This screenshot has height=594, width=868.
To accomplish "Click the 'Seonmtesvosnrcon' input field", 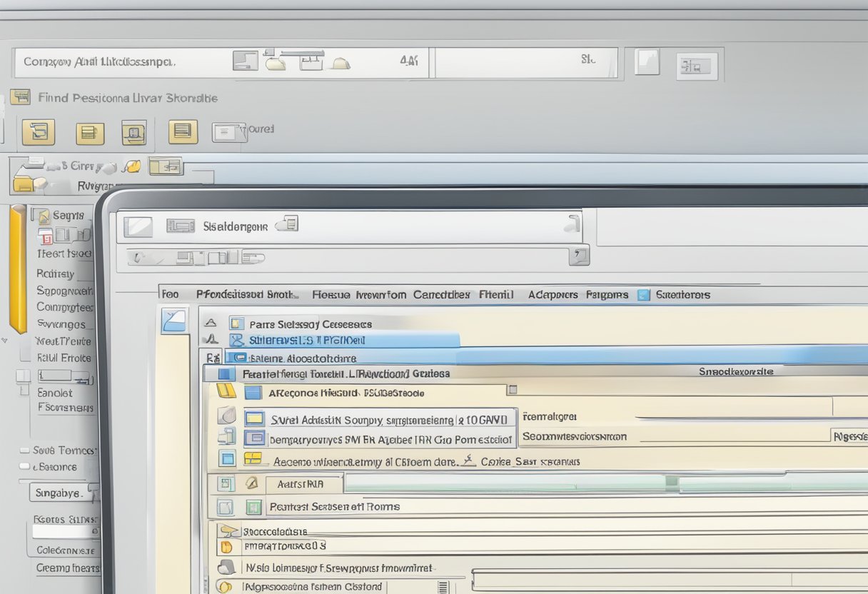I will click(728, 436).
